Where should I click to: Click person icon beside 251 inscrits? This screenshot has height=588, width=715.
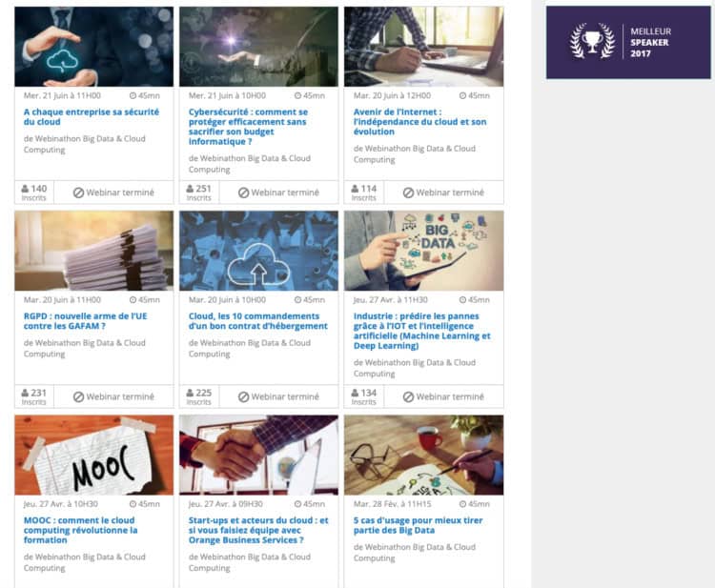coord(190,189)
